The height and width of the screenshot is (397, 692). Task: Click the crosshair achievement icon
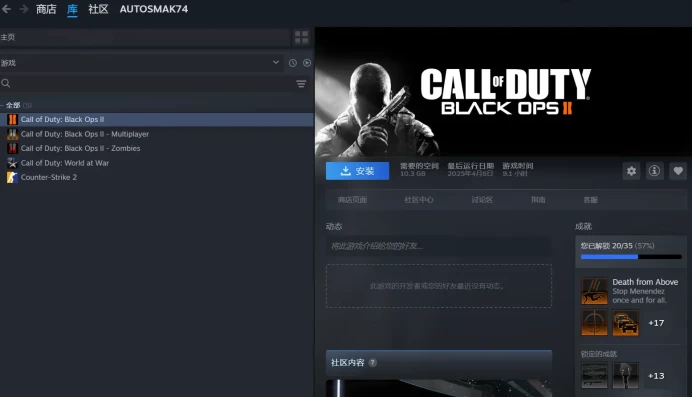click(594, 322)
